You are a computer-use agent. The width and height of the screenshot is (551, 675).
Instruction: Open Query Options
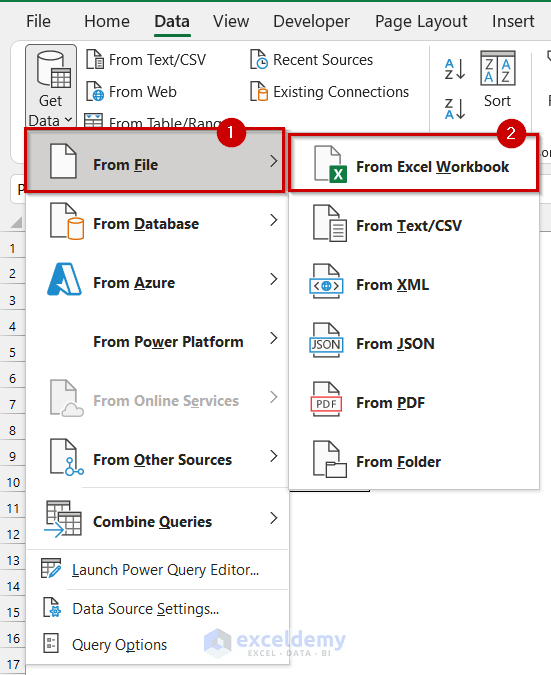click(157, 644)
